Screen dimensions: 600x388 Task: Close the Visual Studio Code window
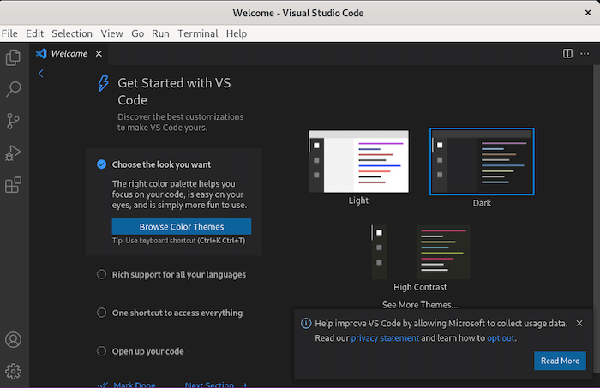click(x=588, y=13)
